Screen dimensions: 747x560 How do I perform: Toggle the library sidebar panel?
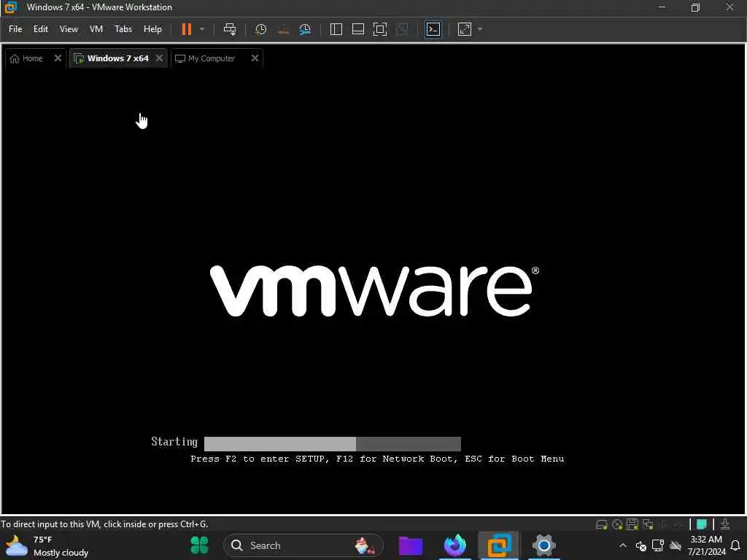336,29
